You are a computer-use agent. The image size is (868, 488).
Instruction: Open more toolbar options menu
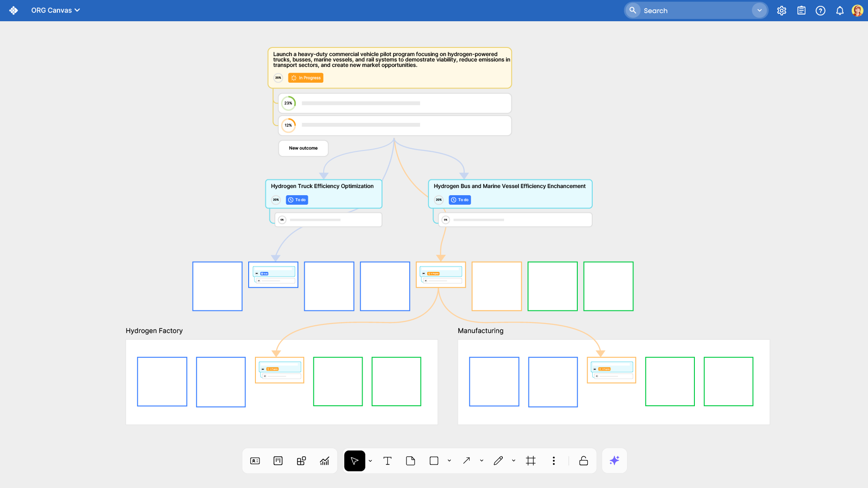pyautogui.click(x=553, y=461)
